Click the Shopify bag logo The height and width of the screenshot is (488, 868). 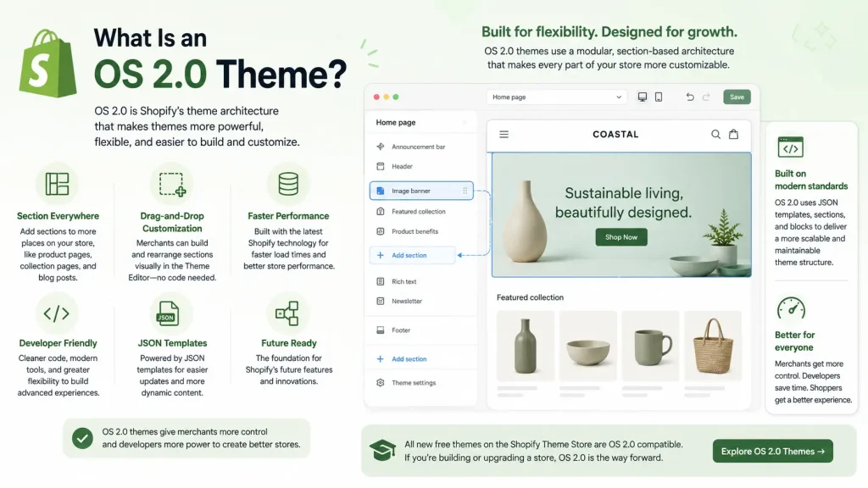click(48, 64)
